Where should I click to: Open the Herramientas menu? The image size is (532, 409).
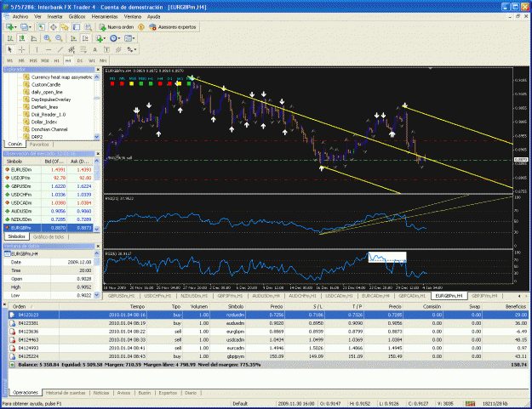(105, 17)
